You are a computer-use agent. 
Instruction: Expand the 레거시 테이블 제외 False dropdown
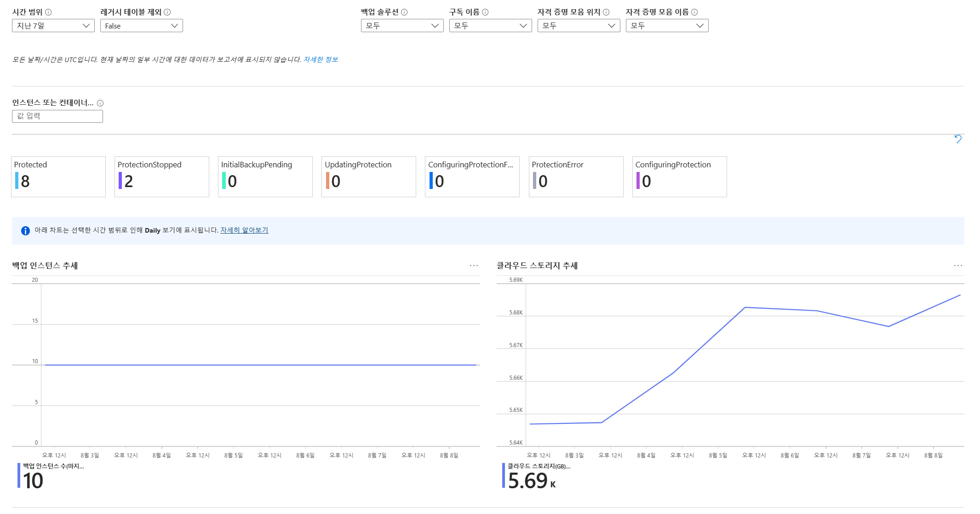(x=141, y=26)
